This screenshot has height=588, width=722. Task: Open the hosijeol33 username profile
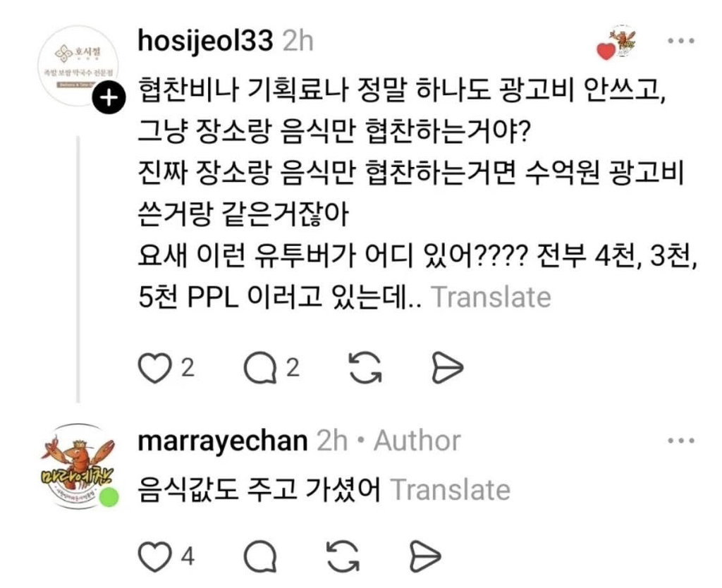click(205, 41)
